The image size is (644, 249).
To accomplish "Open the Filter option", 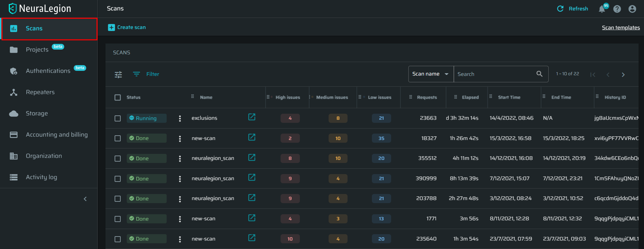I will coord(146,74).
